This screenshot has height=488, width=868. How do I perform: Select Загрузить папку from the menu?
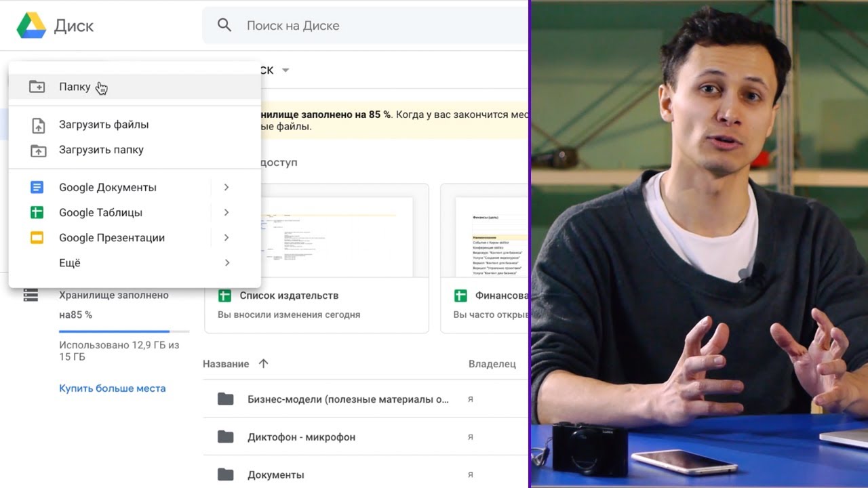[x=134, y=150]
